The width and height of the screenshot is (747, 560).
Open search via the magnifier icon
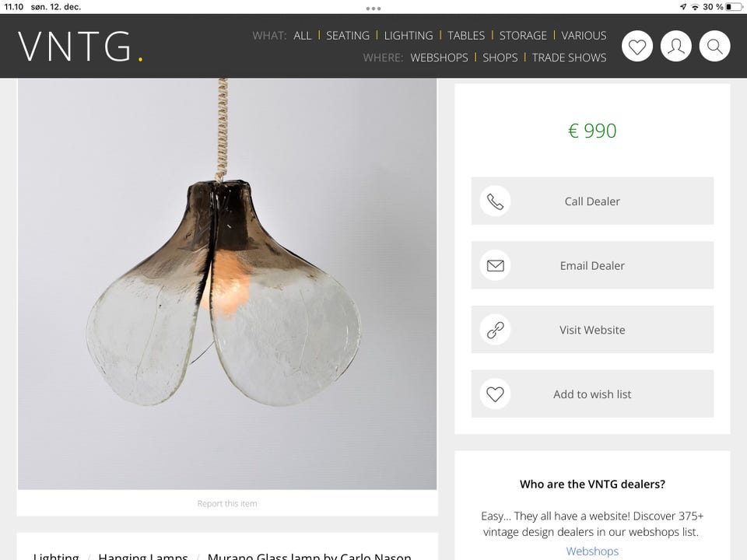[x=714, y=46]
